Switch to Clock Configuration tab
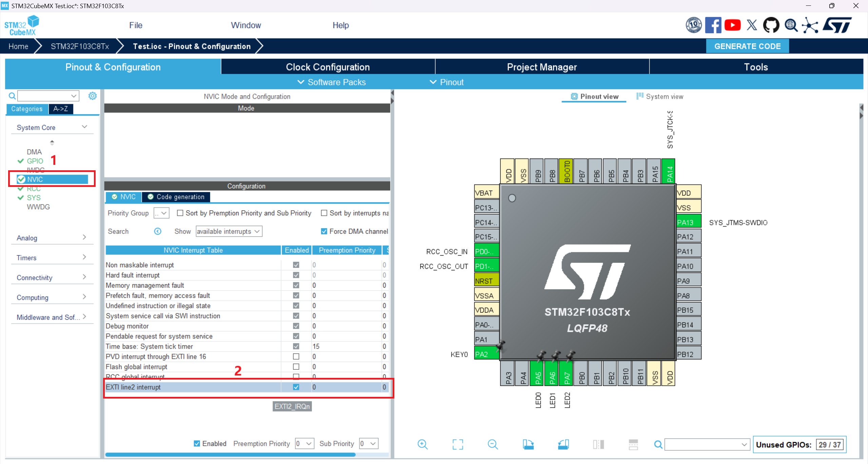This screenshot has width=868, height=464. [328, 67]
